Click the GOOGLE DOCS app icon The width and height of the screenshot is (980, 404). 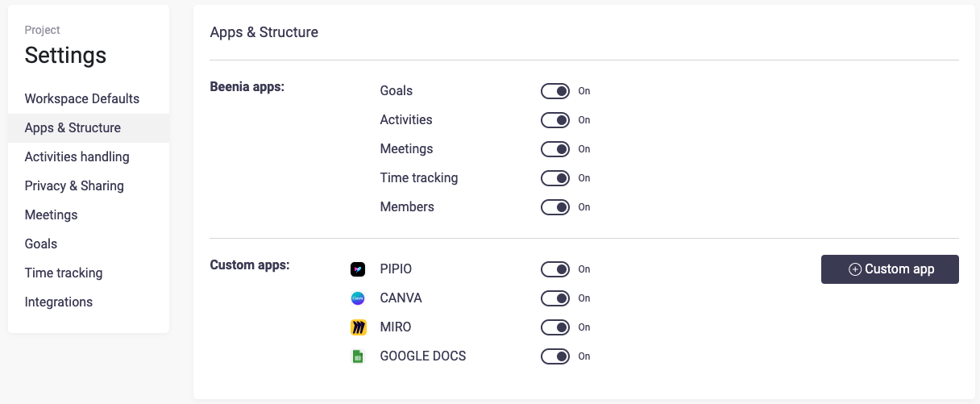coord(358,356)
